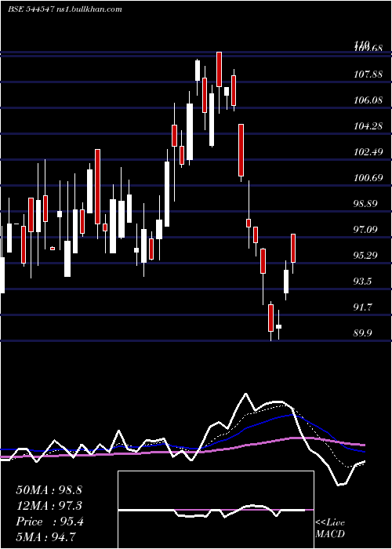This screenshot has width=392, height=549.
Task: Click the 104.28 price axis label
Action: point(368,126)
